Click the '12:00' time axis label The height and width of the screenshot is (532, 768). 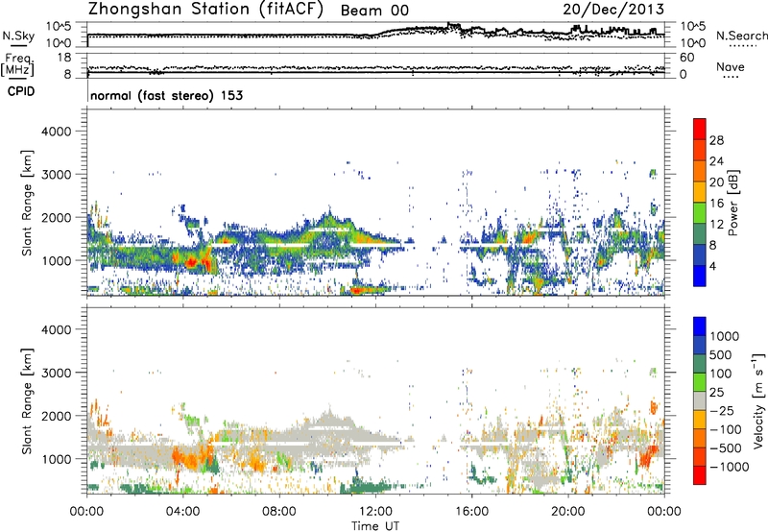(375, 512)
